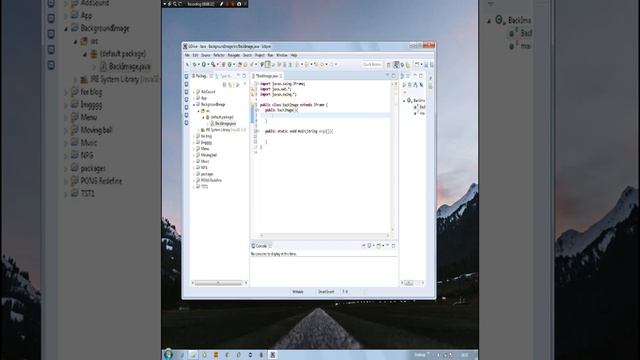Screen dimensions: 640x360
Task: Open the Help menu
Action: point(294,55)
